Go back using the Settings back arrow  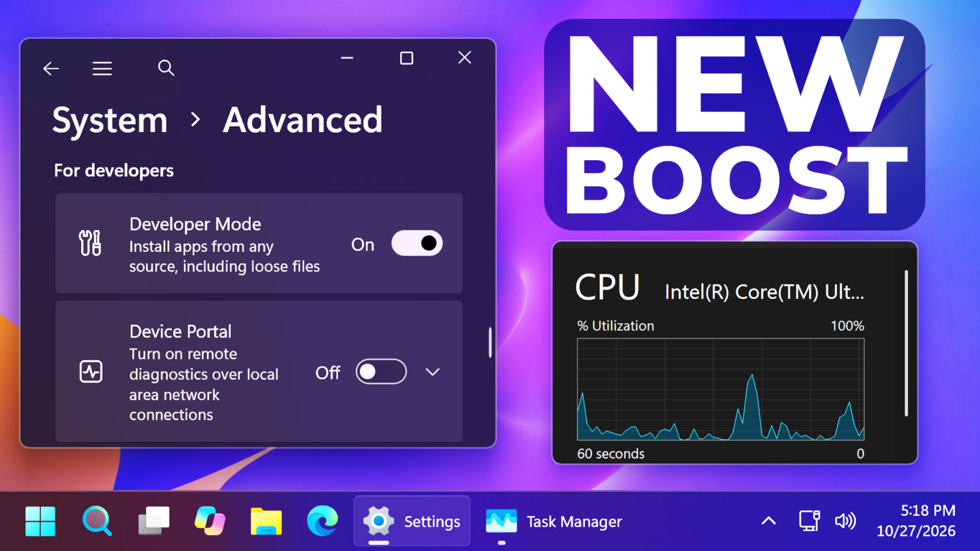point(51,68)
